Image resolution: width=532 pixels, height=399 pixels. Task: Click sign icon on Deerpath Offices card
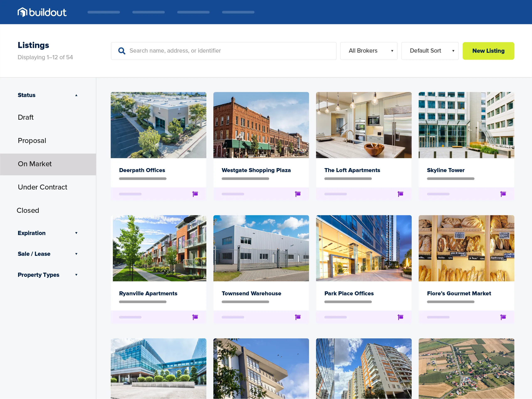[195, 194]
